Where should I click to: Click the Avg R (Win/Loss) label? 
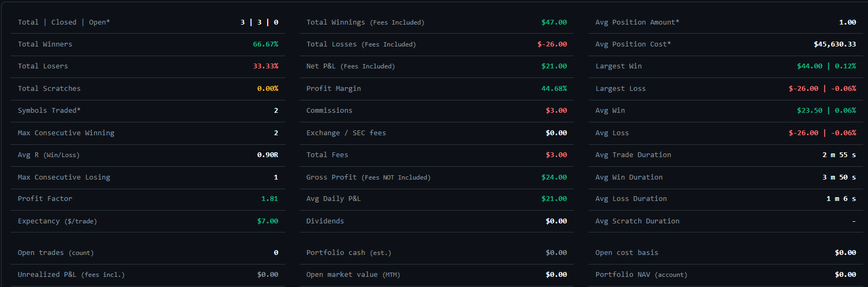tap(49, 155)
